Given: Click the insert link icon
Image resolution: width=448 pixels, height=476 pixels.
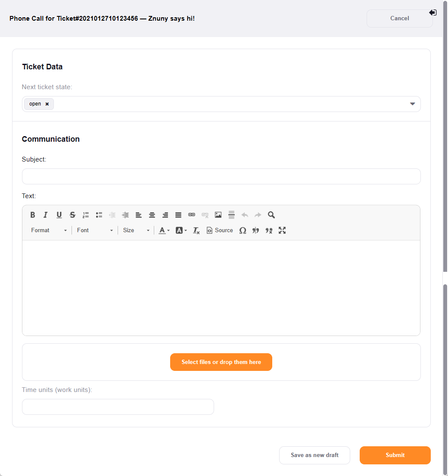Looking at the screenshot, I should click(192, 215).
